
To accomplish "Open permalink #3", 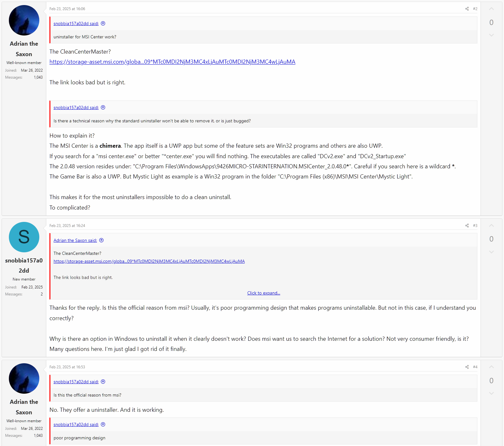I will tap(475, 226).
